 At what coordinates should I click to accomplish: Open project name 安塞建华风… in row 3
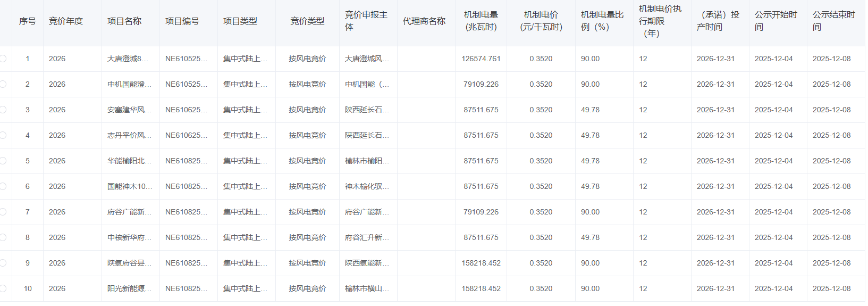(129, 110)
